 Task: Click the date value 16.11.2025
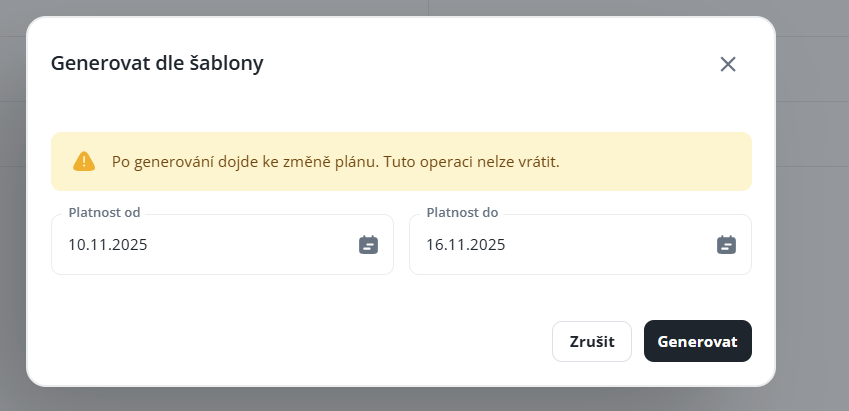465,244
